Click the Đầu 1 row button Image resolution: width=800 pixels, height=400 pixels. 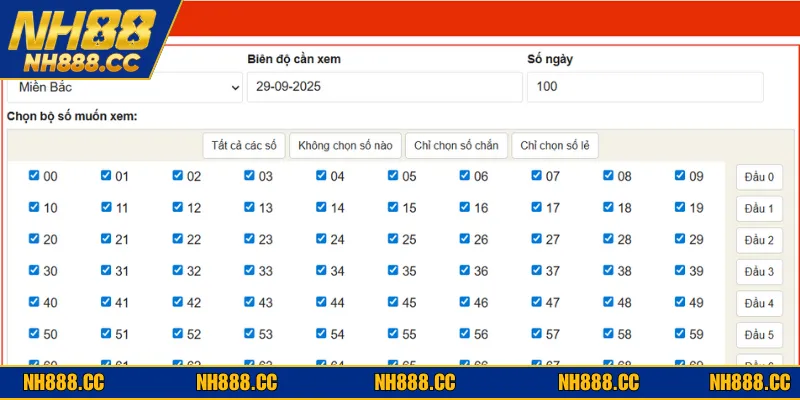(x=759, y=209)
